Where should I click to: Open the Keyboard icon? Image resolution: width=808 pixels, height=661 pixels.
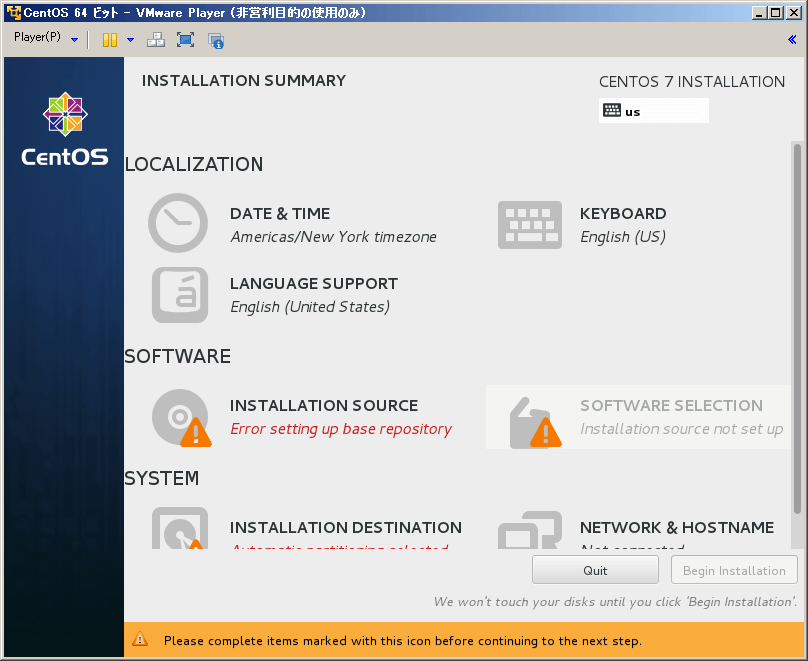tap(530, 225)
